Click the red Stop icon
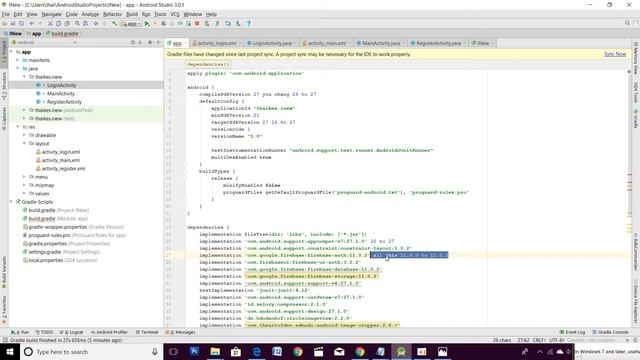This screenshot has width=640, height=360. [x=197, y=24]
